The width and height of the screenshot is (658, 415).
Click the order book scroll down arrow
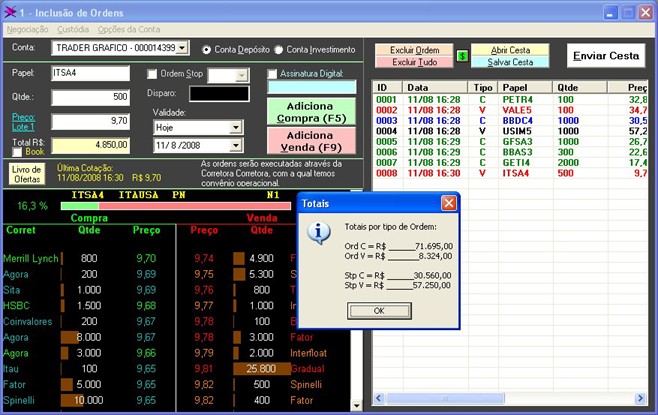(356, 405)
